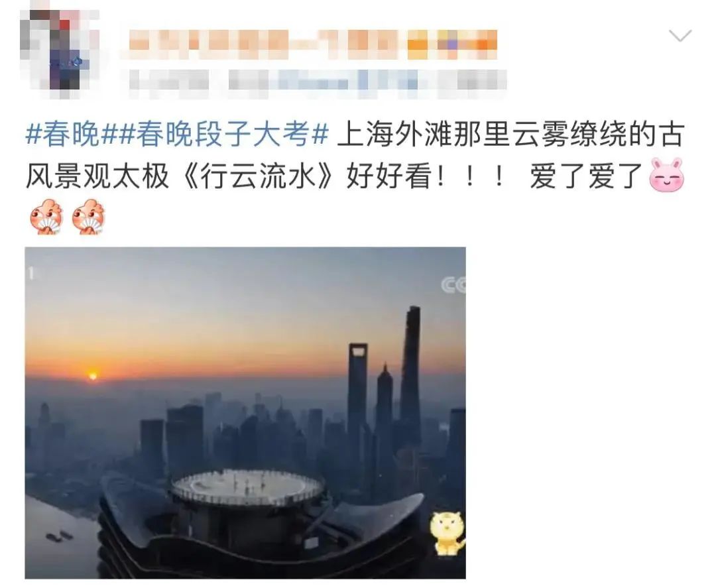Viewport: 716px width, 588px height.
Task: Open the Shanghai skyline photo
Action: (245, 413)
